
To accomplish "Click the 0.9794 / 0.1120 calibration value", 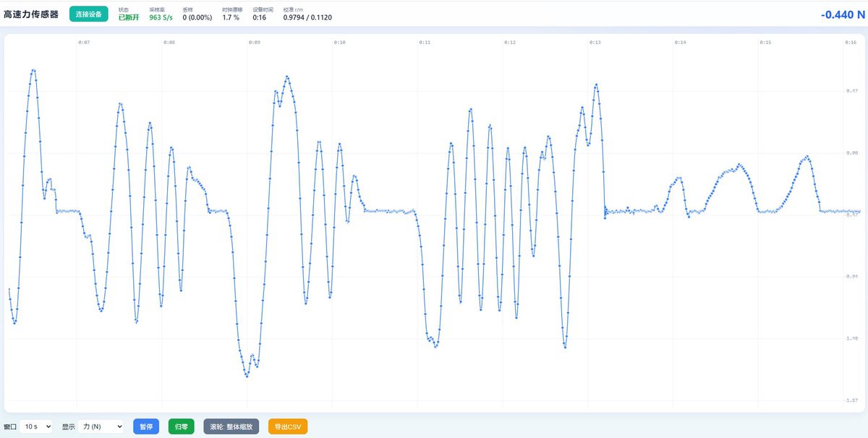I will [307, 17].
